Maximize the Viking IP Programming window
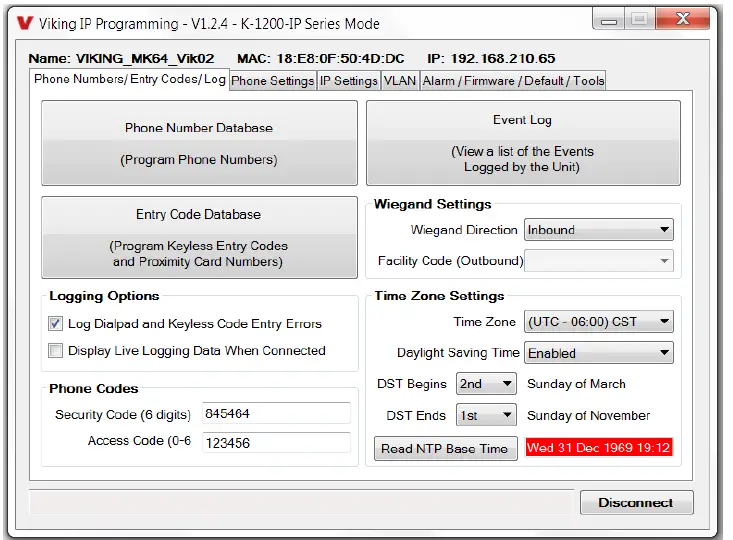733x540 pixels. tap(640, 20)
